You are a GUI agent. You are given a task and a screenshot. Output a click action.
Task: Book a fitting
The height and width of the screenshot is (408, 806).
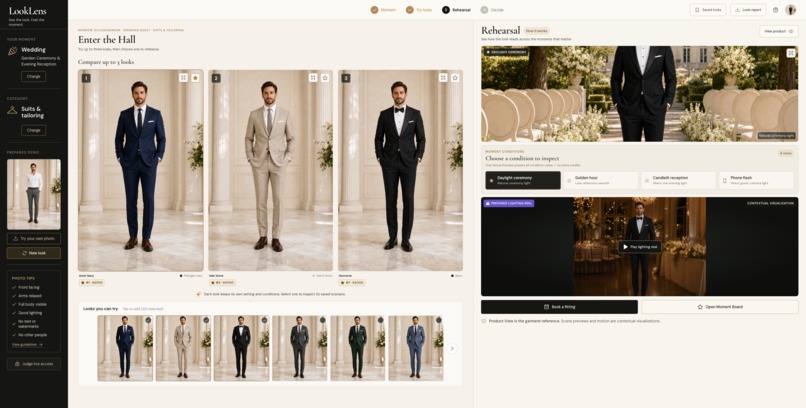559,307
